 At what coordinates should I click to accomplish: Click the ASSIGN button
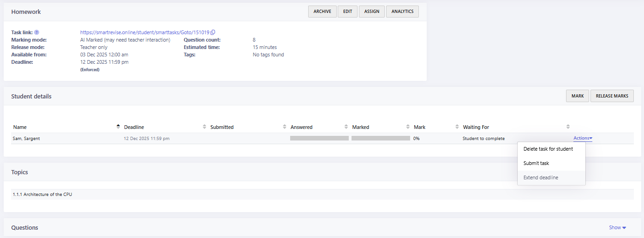tap(371, 12)
